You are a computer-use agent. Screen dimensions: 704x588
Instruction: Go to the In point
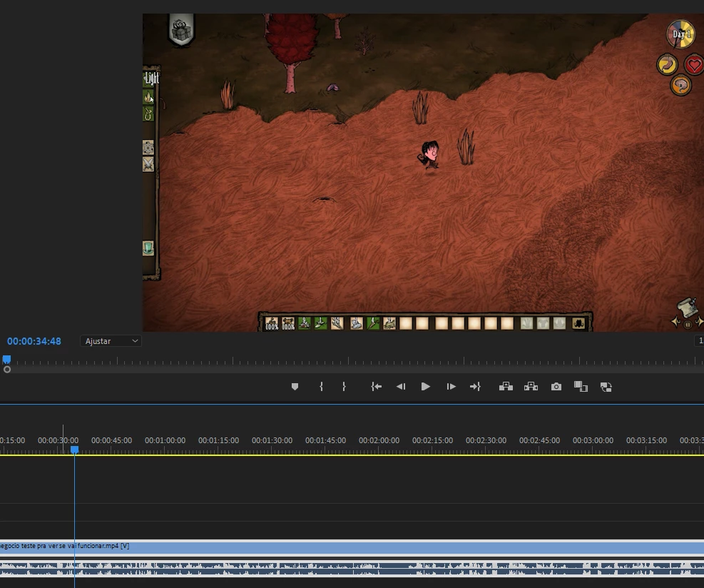(x=376, y=387)
